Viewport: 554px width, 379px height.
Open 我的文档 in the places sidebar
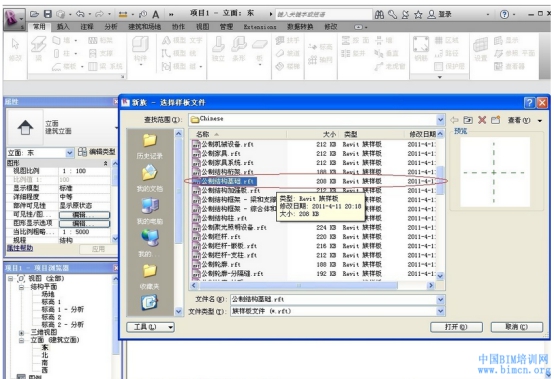tap(150, 179)
